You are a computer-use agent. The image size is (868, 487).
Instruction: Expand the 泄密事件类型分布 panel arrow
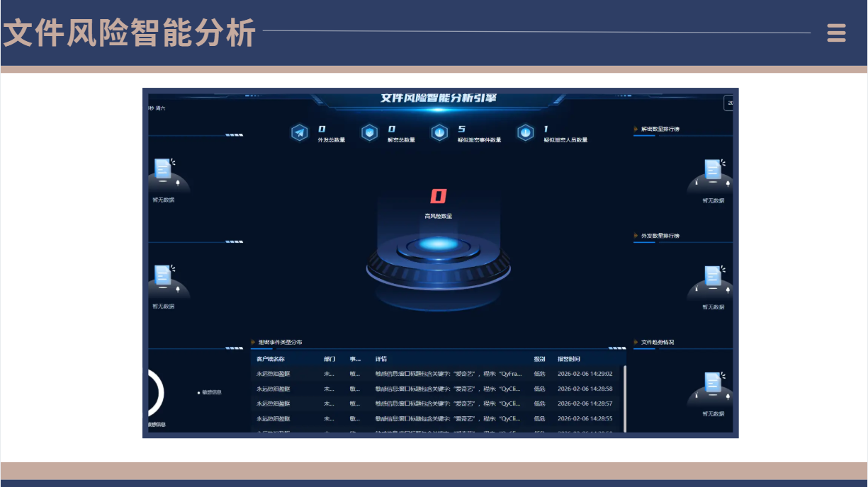click(x=253, y=342)
